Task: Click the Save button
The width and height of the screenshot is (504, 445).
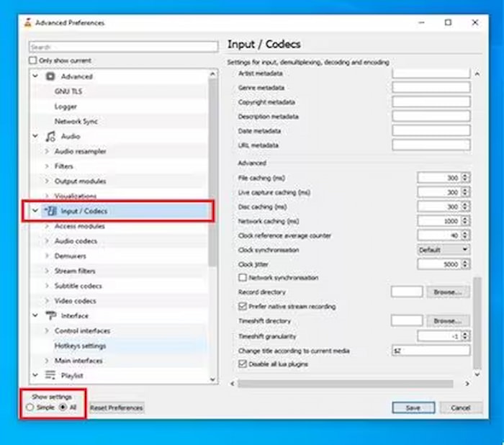Action: coord(413,408)
